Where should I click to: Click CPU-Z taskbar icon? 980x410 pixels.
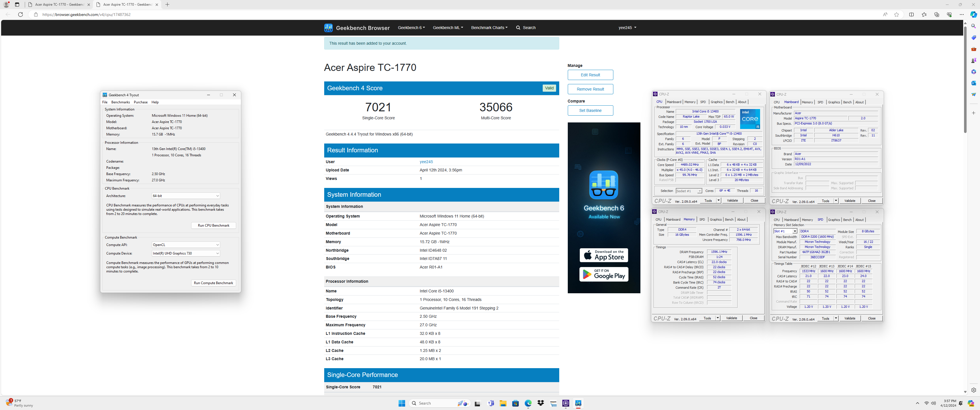(x=566, y=403)
